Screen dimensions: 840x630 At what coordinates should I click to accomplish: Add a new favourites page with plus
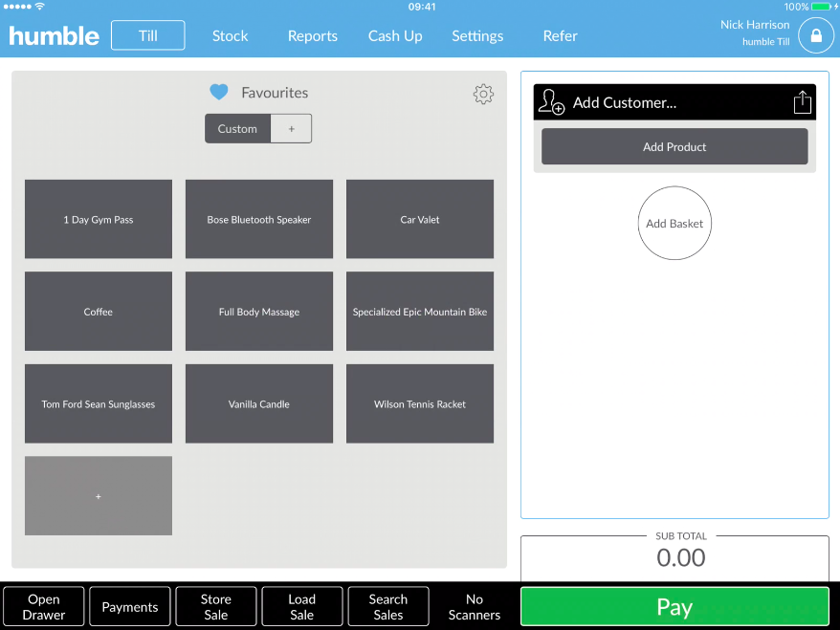pyautogui.click(x=291, y=128)
